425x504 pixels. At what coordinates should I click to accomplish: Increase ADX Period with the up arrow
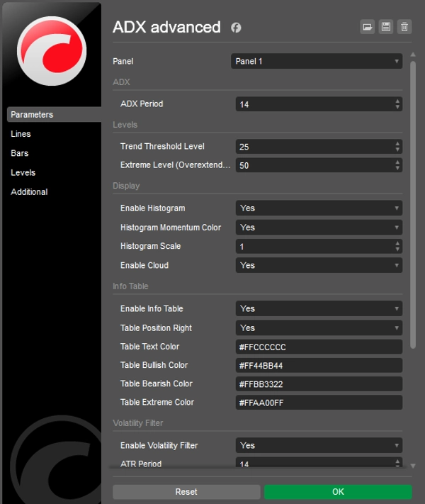[x=397, y=101]
